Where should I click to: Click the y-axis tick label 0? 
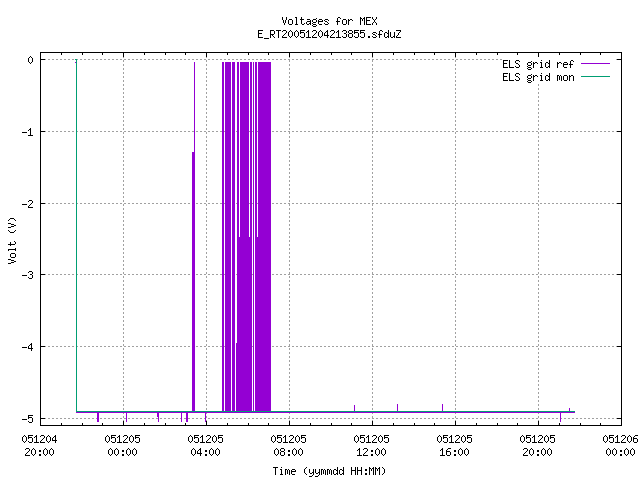31,60
